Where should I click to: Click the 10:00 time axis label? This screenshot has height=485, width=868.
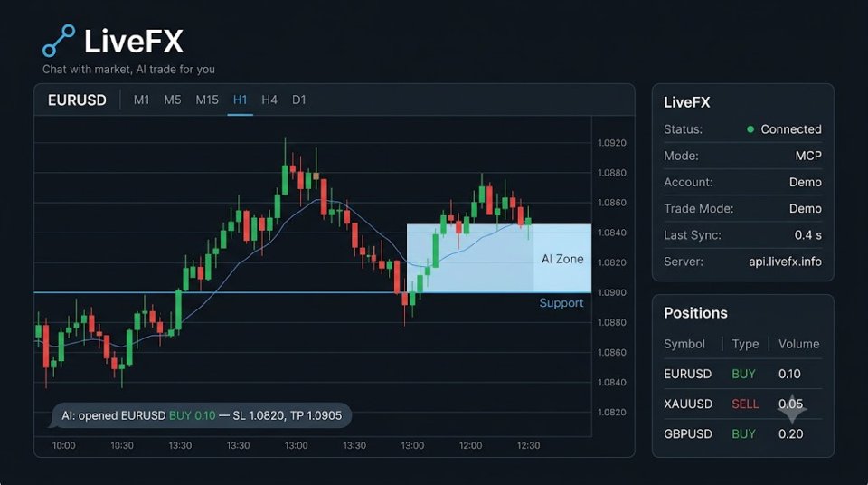click(63, 445)
